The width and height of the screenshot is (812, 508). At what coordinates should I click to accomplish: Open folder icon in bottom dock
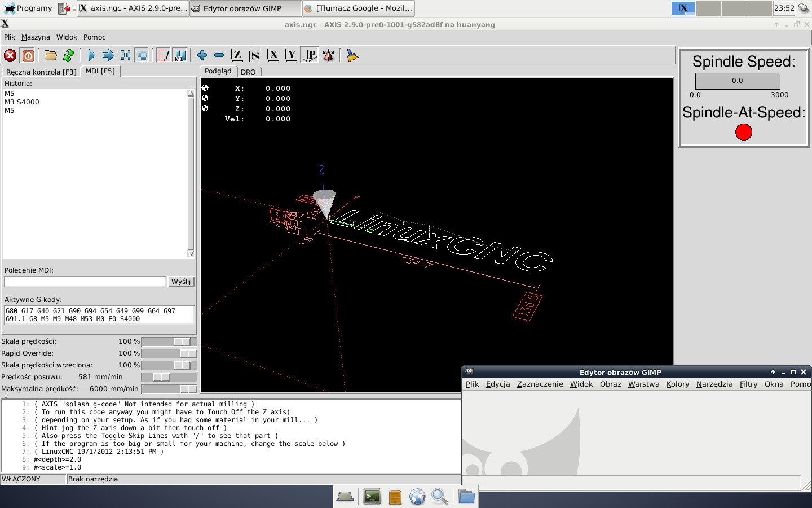click(466, 497)
